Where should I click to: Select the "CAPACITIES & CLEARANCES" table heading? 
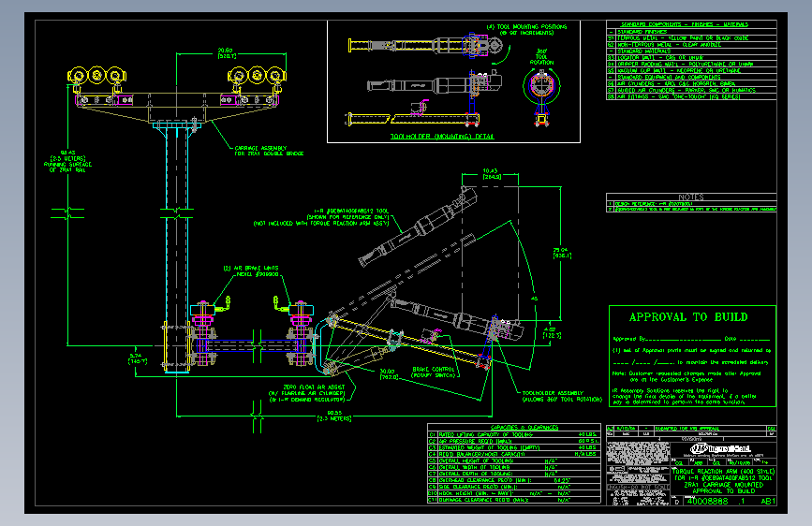click(524, 428)
